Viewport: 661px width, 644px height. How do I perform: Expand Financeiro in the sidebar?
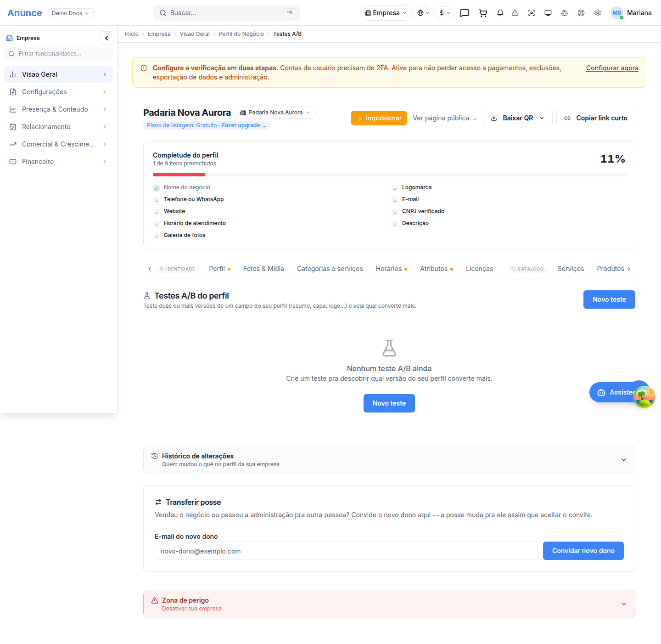click(x=58, y=162)
